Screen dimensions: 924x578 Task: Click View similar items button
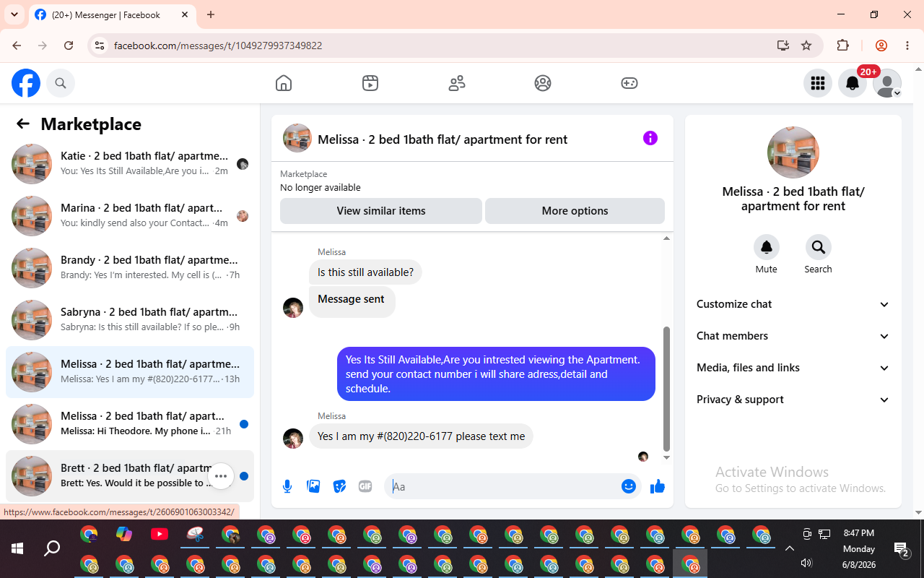(x=381, y=211)
